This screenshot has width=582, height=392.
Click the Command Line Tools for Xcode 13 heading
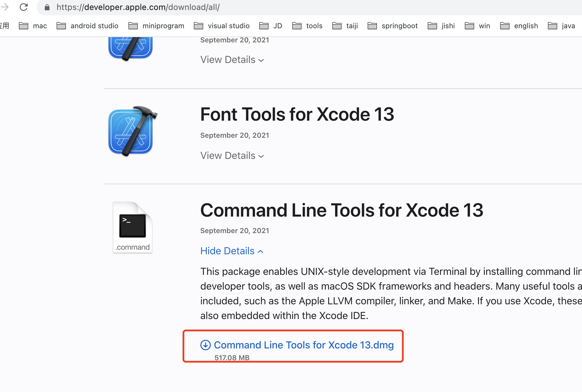coord(342,210)
